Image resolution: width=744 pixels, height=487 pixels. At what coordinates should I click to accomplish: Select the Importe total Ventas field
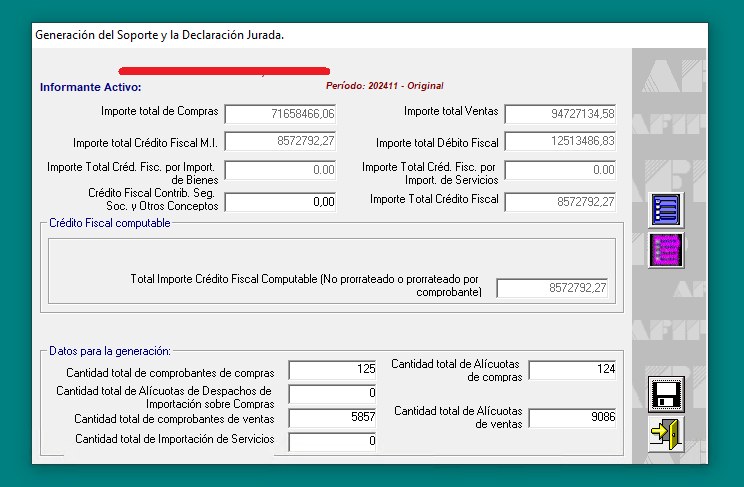560,114
